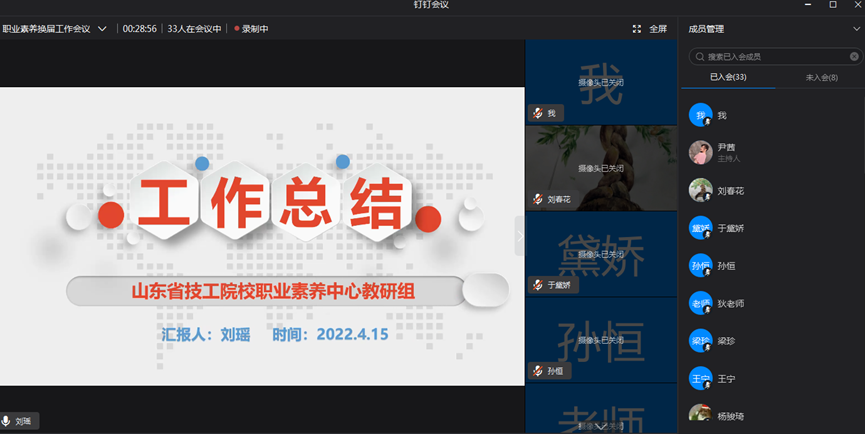Click 刘春花's avatar in the member list
This screenshot has height=434, width=865.
coord(701,190)
